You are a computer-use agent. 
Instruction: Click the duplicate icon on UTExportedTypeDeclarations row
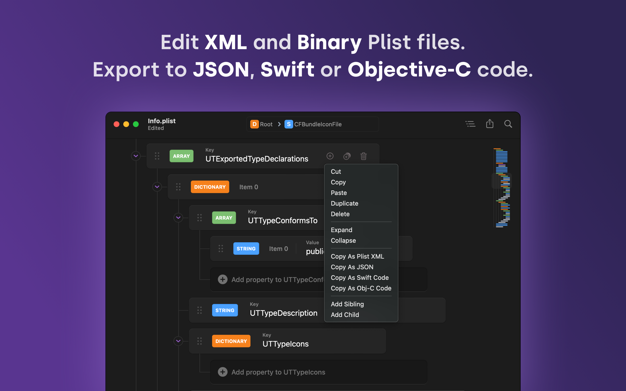tap(347, 156)
